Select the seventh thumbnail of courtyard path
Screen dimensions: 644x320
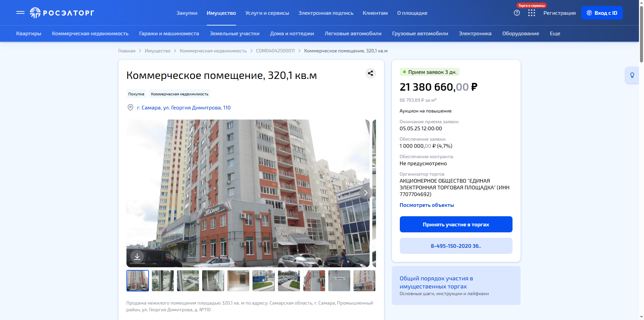(x=289, y=281)
